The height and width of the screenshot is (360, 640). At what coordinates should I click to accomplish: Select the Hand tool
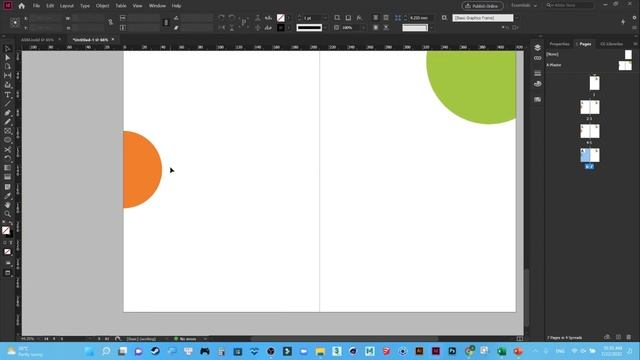click(7, 204)
